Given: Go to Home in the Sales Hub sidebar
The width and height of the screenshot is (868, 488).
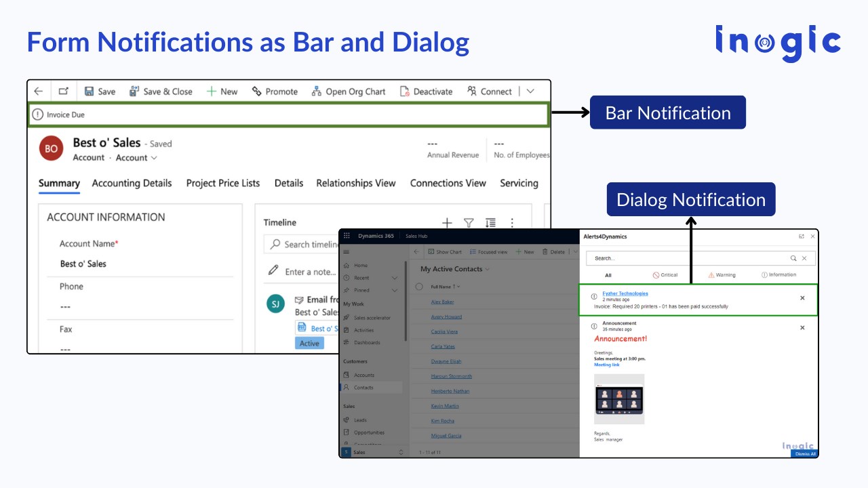Looking at the screenshot, I should [360, 265].
